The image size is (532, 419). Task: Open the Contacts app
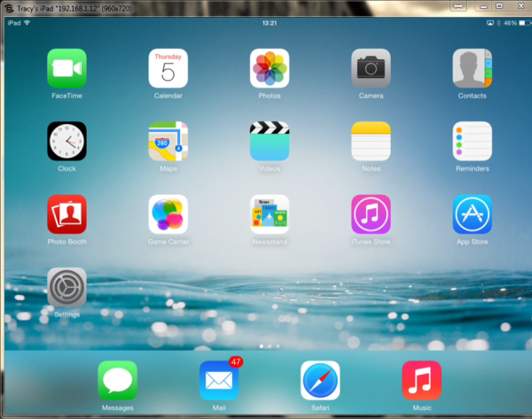tap(472, 68)
